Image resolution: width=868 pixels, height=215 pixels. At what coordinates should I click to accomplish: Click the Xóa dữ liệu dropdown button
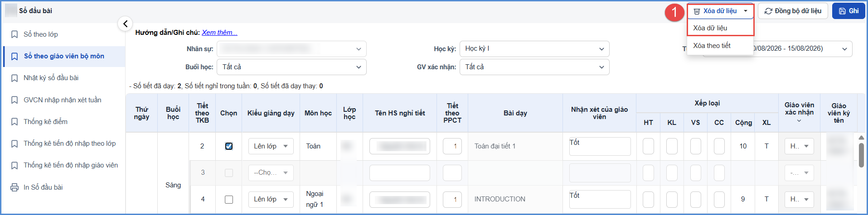pyautogui.click(x=720, y=11)
